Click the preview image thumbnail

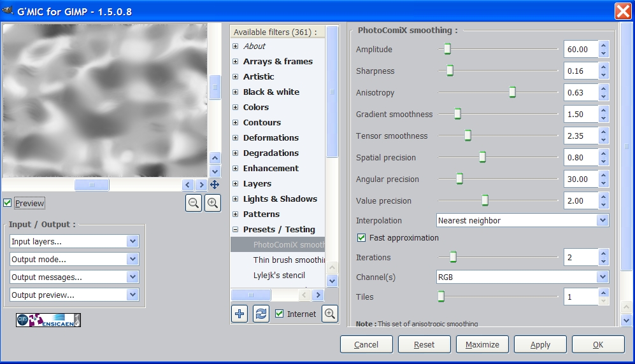[105, 100]
